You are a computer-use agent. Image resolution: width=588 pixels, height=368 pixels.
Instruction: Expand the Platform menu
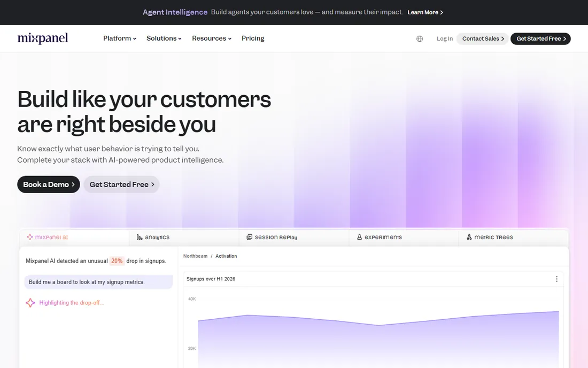click(120, 39)
